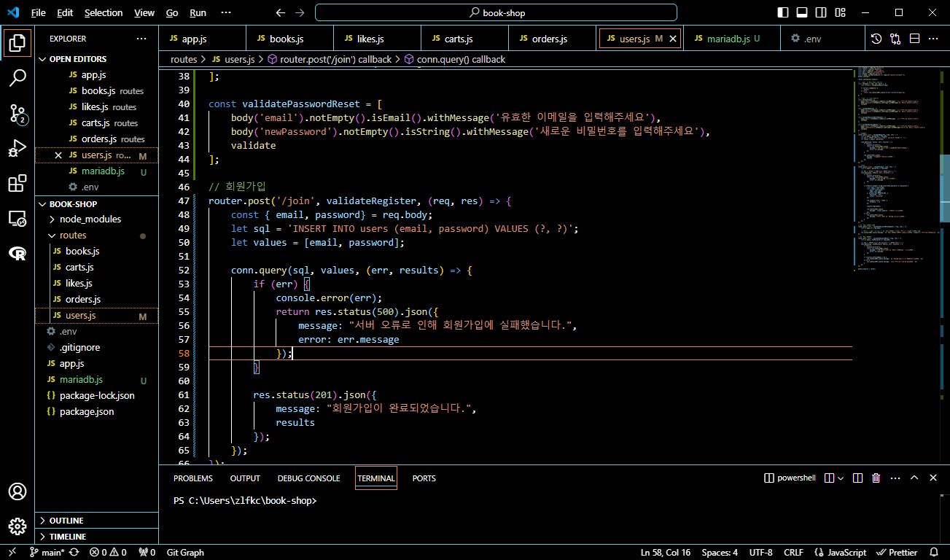The height and width of the screenshot is (560, 950).
Task: Click the book-shop command center search box
Action: point(496,13)
